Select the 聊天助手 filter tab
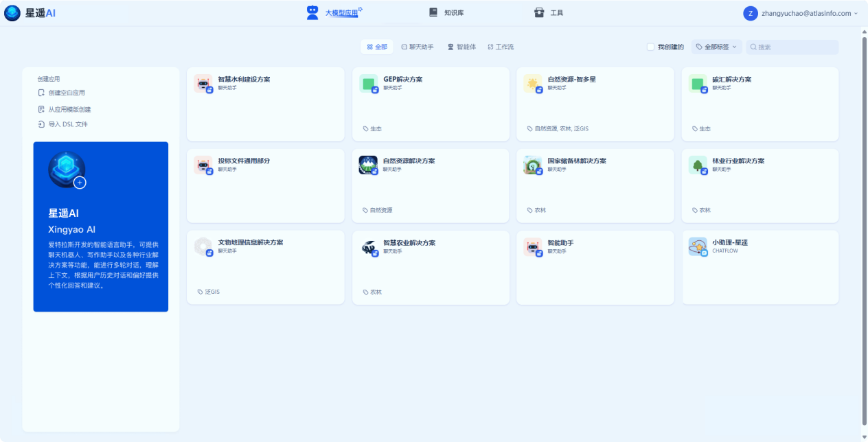 [x=417, y=47]
